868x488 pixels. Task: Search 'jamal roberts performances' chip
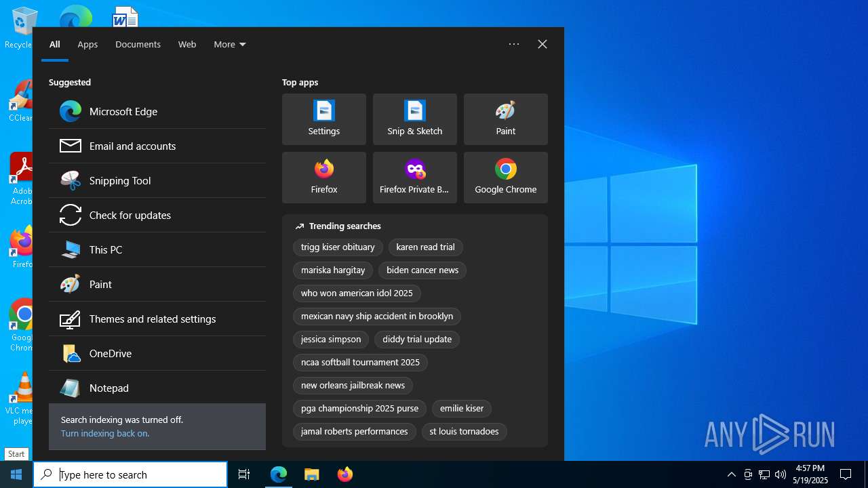pyautogui.click(x=355, y=432)
